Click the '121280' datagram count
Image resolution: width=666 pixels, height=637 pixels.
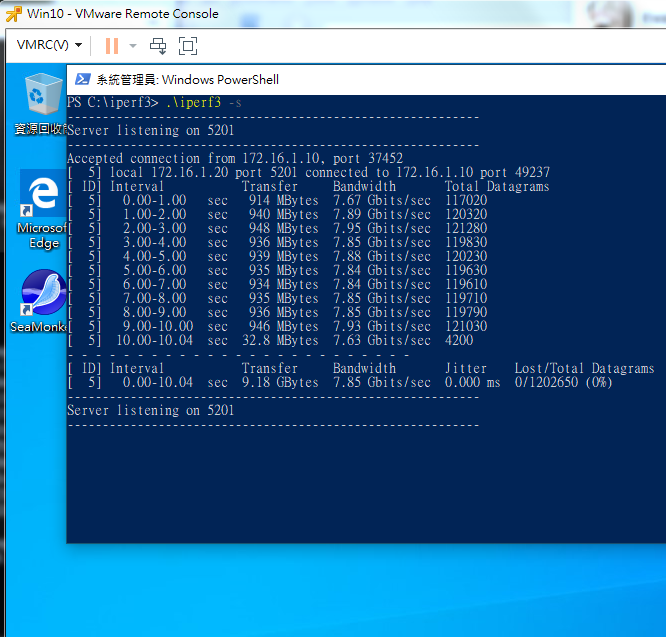(466, 228)
